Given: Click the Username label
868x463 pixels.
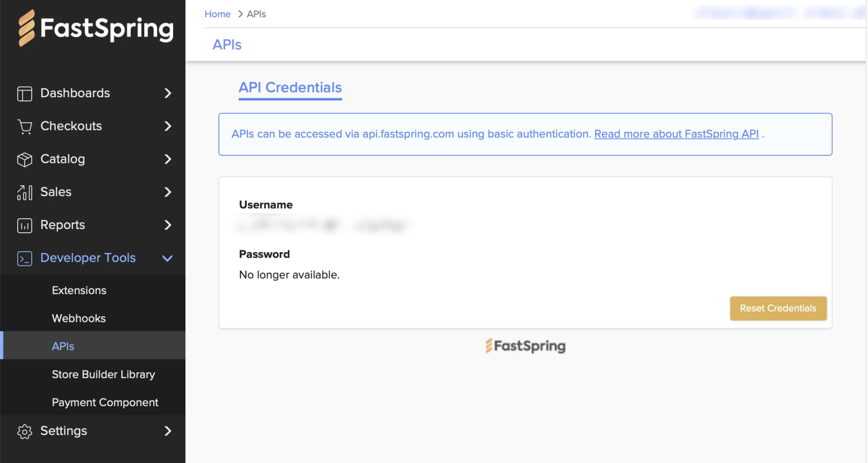Looking at the screenshot, I should 266,205.
